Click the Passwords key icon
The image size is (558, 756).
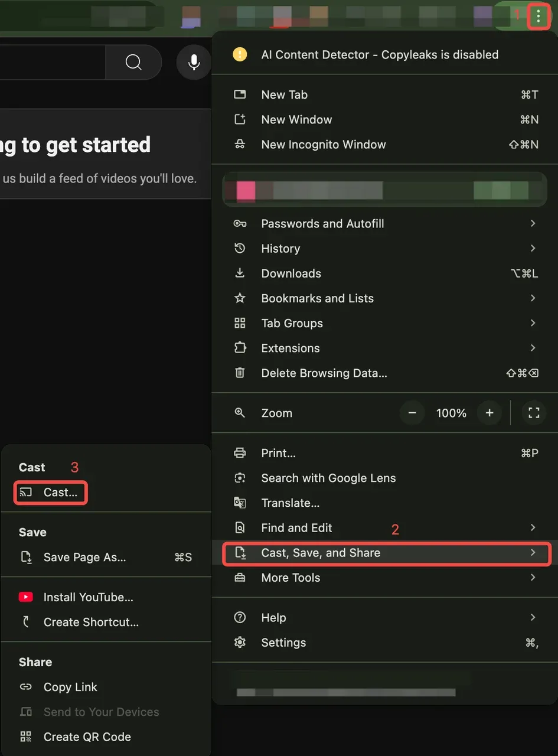(x=240, y=223)
